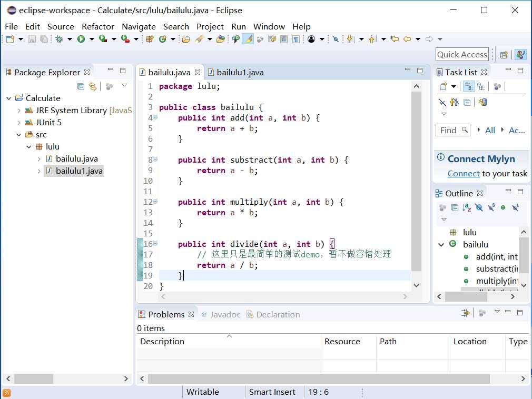This screenshot has height=399, width=532.
Task: Collapse the src folder node
Action: [19, 135]
